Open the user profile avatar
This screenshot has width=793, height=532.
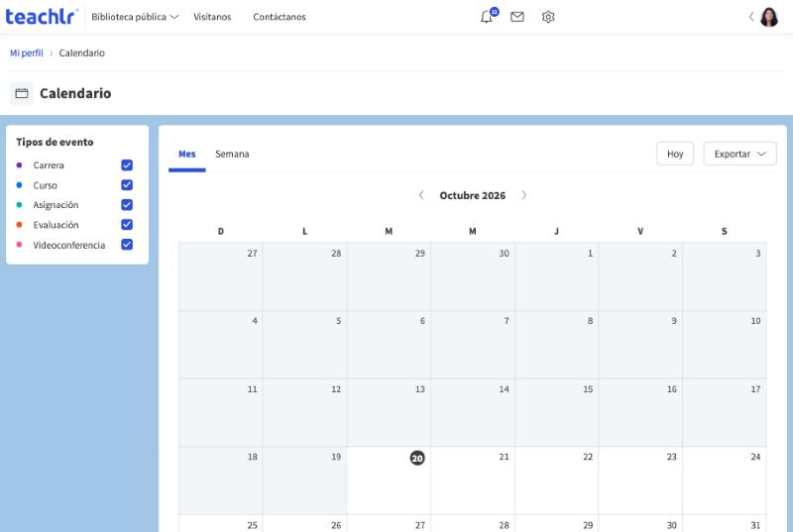(x=769, y=17)
